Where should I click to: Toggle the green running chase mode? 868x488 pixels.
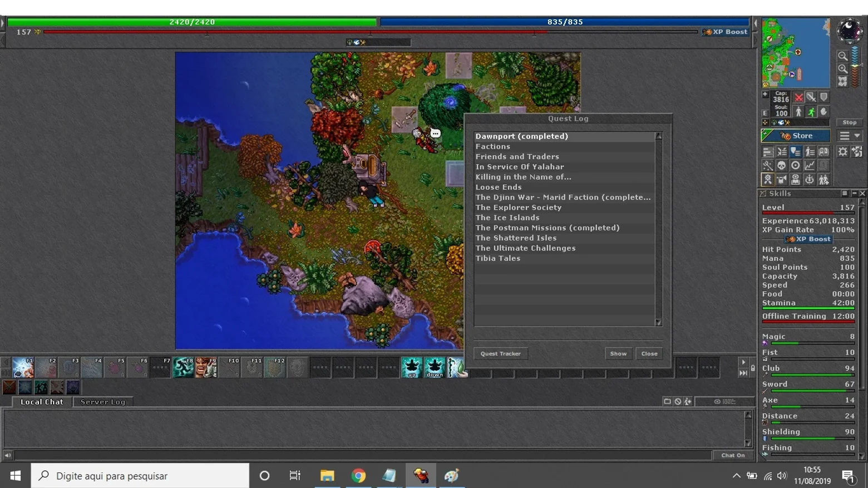pos(811,112)
